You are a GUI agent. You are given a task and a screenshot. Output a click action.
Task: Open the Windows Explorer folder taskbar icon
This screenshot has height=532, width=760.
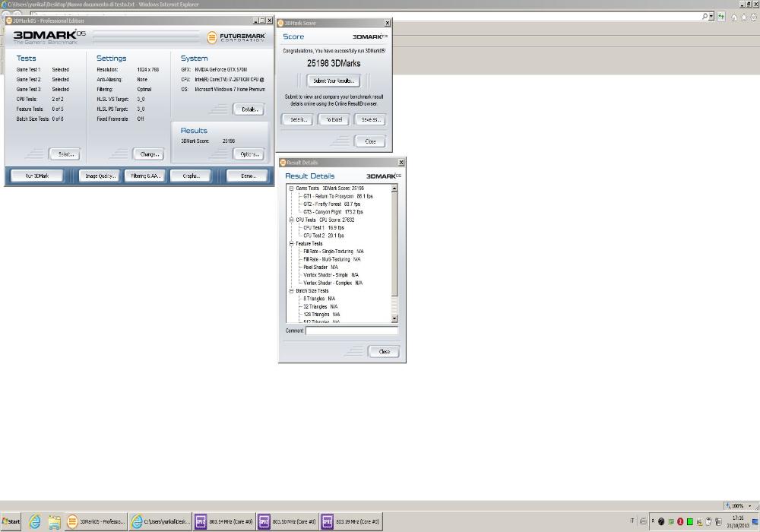54,521
